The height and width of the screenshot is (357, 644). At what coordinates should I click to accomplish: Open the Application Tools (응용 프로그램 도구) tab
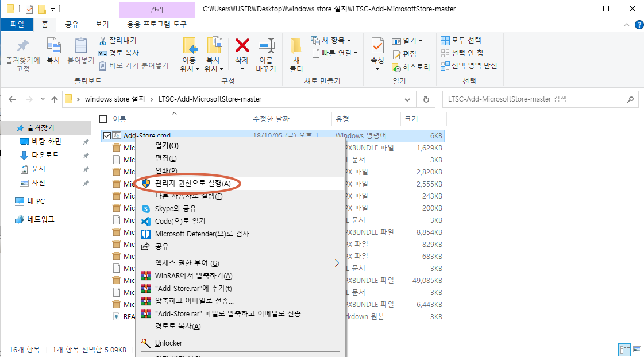coord(157,24)
